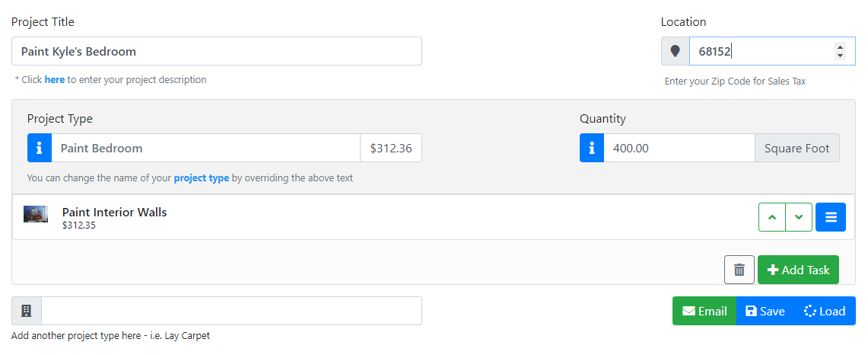Click the green Add Task button

pos(798,270)
